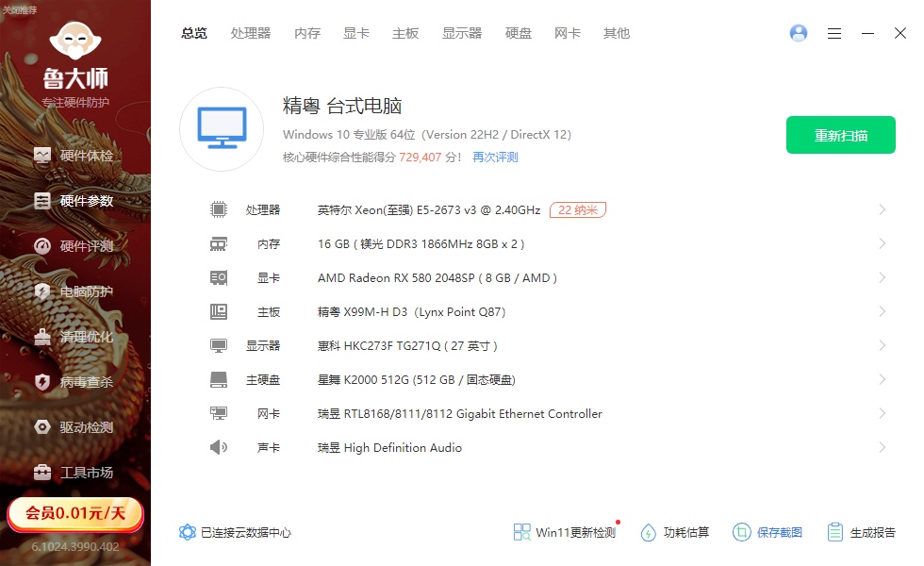Open the 工具市场 toolbox icon
The image size is (924, 566).
[42, 473]
